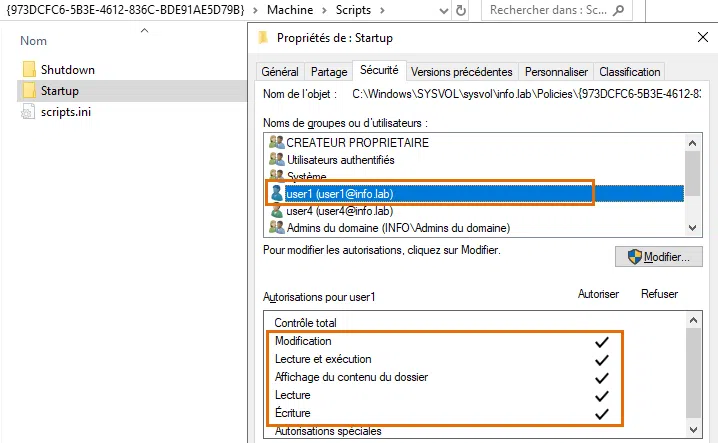
Task: Click the Contrôle total permission row
Action: tap(476, 323)
